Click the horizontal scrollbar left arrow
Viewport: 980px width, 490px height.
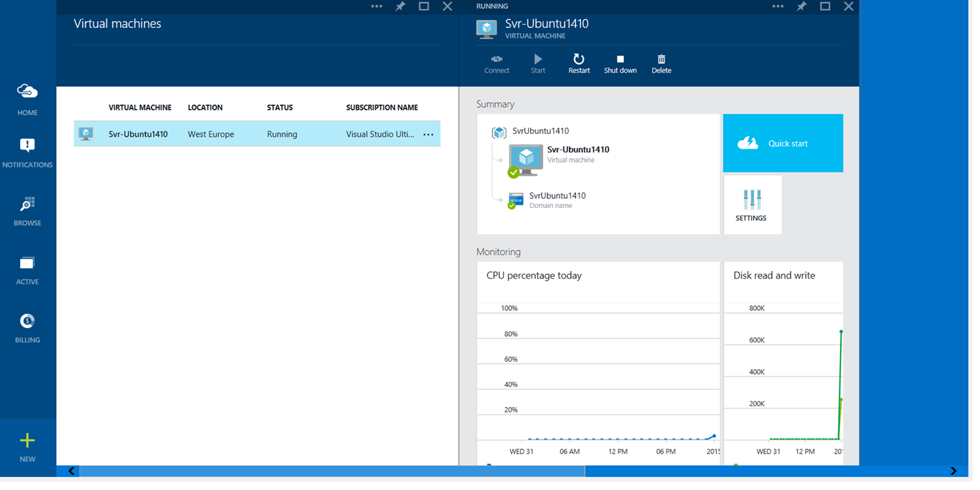(72, 471)
